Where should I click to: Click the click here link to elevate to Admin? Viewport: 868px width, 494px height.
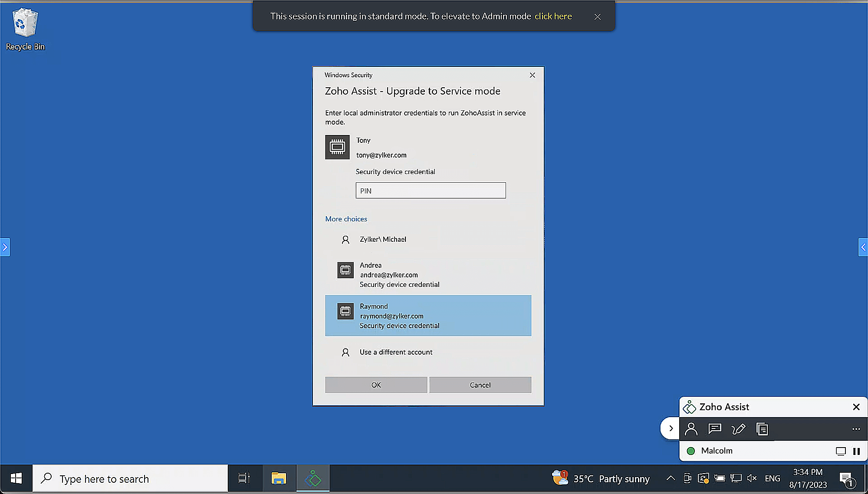(x=553, y=16)
